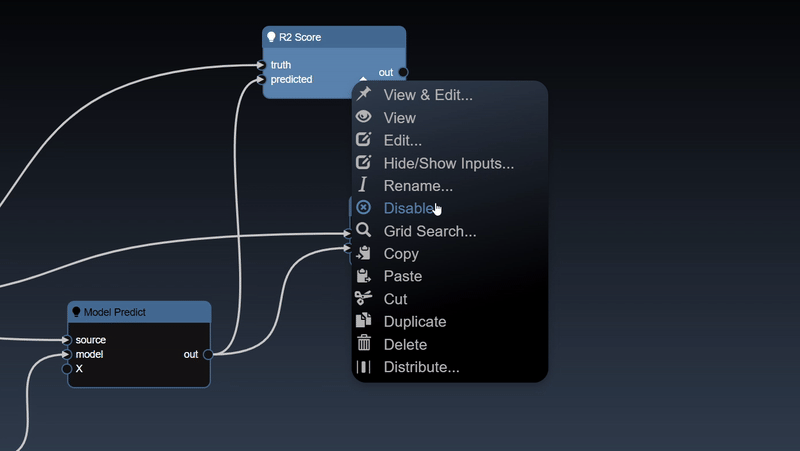Click the Duplicate pages icon
This screenshot has width=800, height=451.
364,321
